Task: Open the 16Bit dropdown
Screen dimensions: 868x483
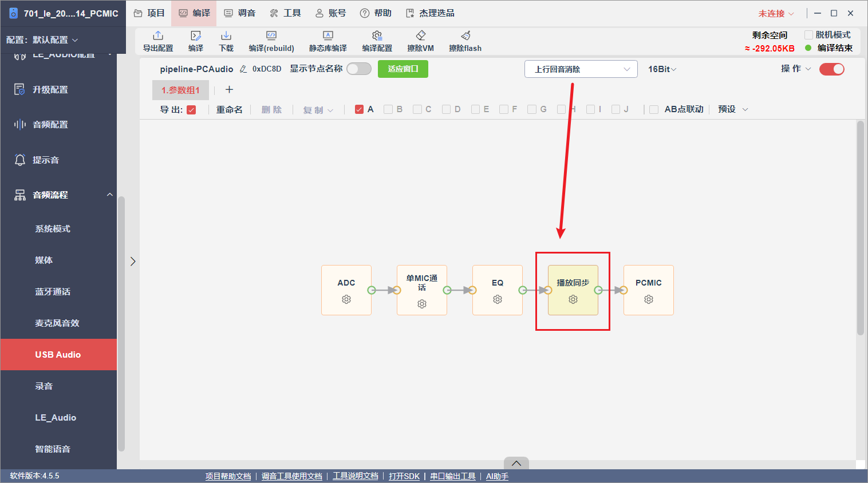Action: [662, 69]
